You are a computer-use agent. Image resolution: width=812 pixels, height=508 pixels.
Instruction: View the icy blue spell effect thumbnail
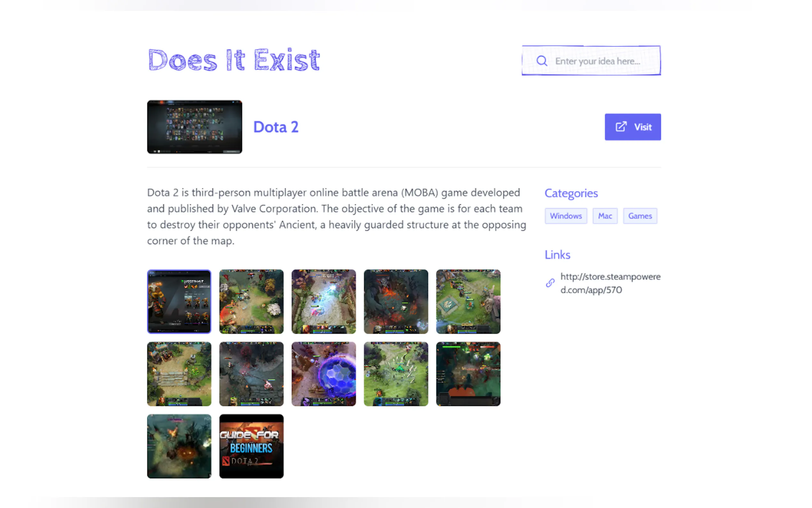pyautogui.click(x=324, y=301)
